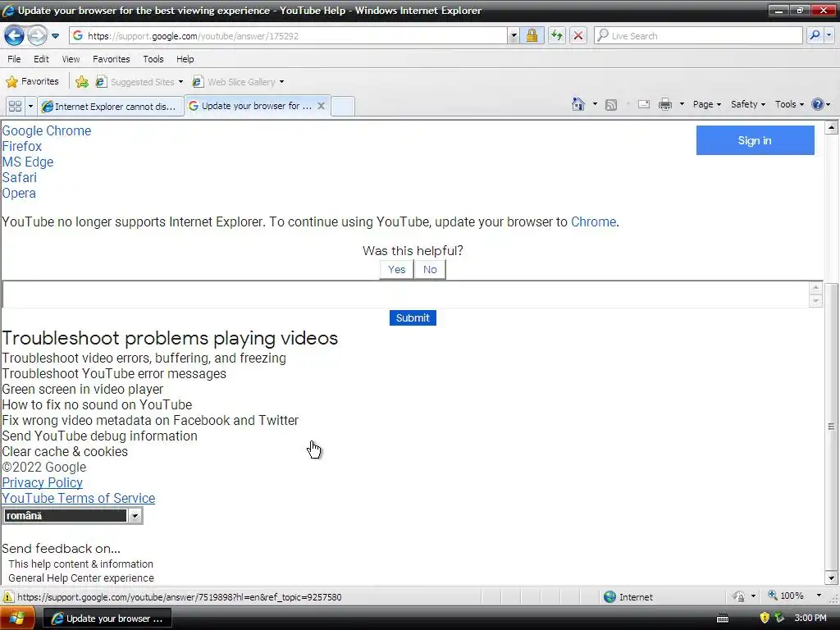Select 'This help content & information' feedback option
The height and width of the screenshot is (630, 840).
[81, 564]
